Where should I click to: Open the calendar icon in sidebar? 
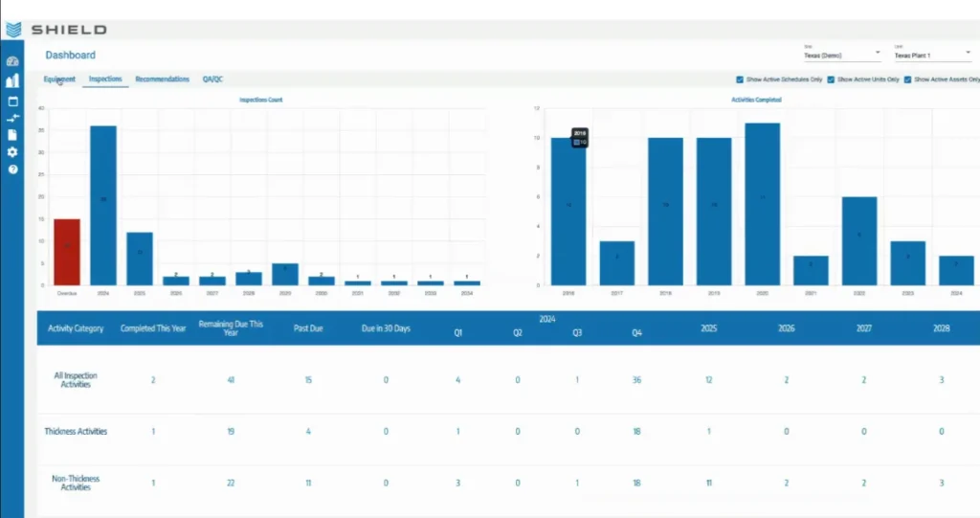(12, 101)
